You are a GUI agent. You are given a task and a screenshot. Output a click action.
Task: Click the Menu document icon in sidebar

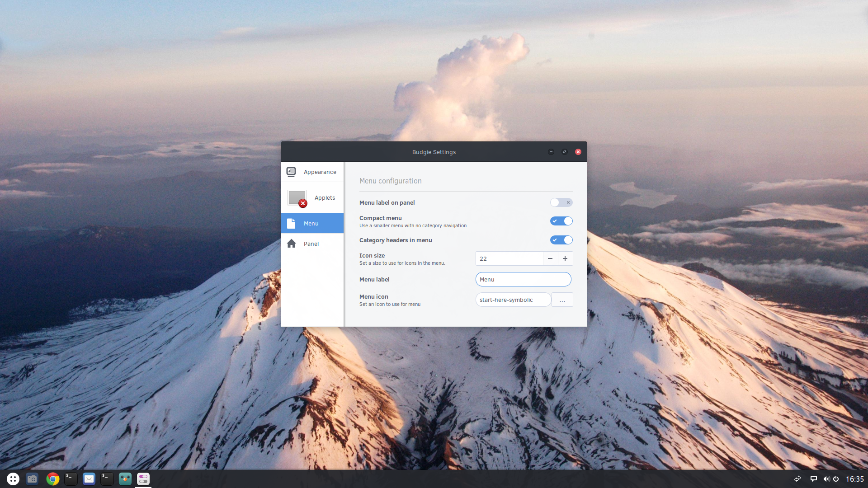[x=291, y=223]
